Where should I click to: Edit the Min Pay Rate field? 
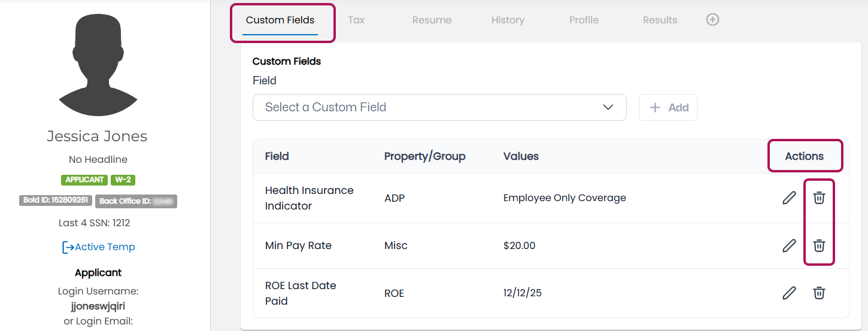(789, 245)
